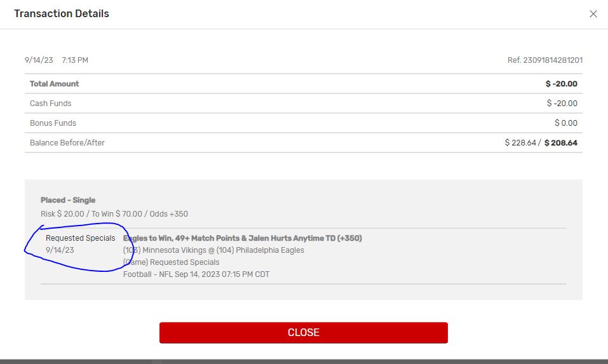Screen dimensions: 608x364
Task: Click the Eagles to Win bet title
Action: [x=242, y=238]
